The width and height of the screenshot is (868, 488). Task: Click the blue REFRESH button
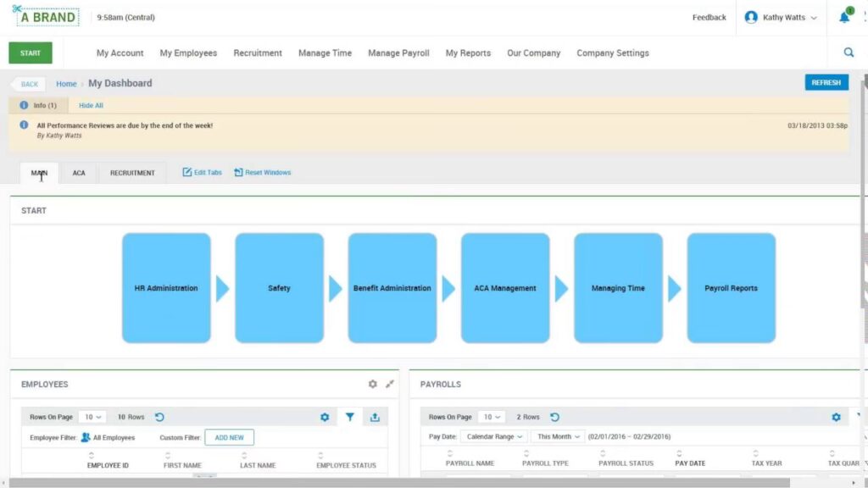826,82
